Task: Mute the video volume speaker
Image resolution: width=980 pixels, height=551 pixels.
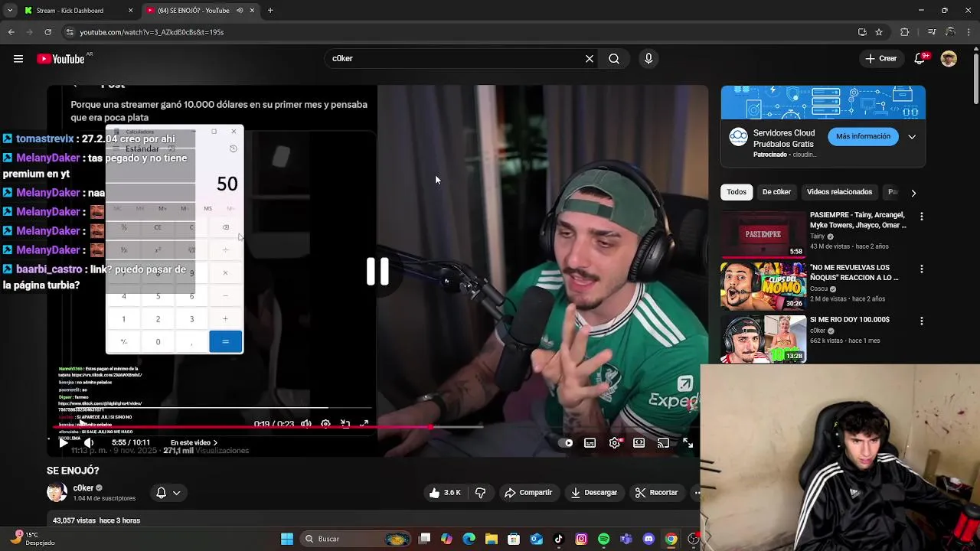Action: (x=89, y=443)
